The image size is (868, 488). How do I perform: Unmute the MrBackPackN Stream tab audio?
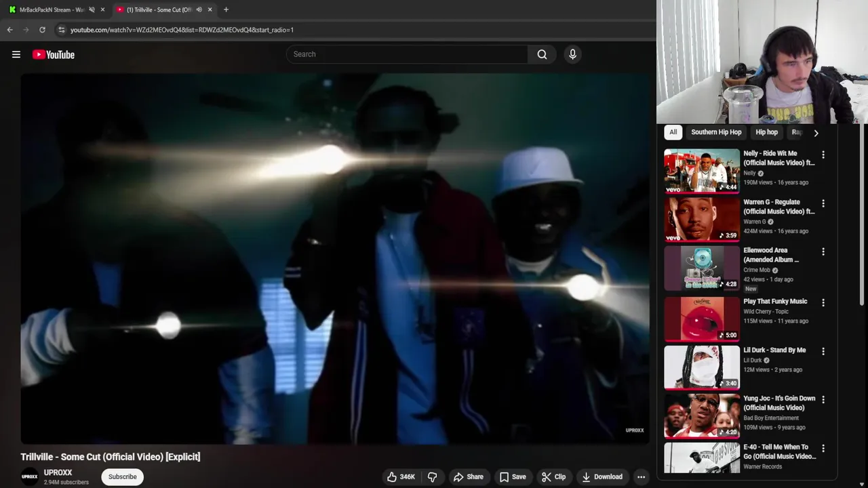click(92, 9)
